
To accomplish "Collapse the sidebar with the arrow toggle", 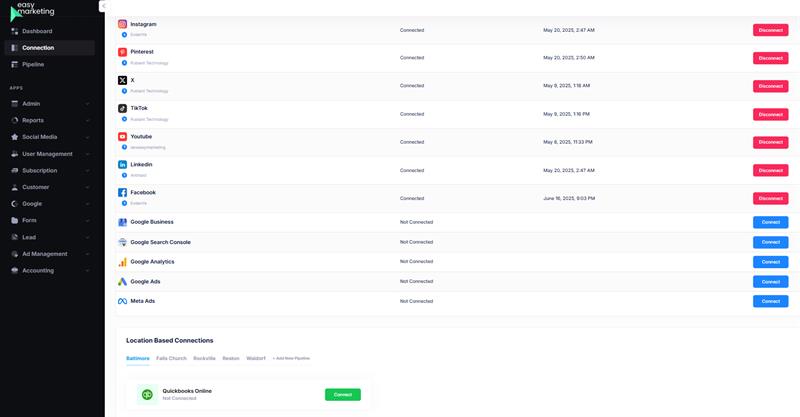I will [x=102, y=6].
